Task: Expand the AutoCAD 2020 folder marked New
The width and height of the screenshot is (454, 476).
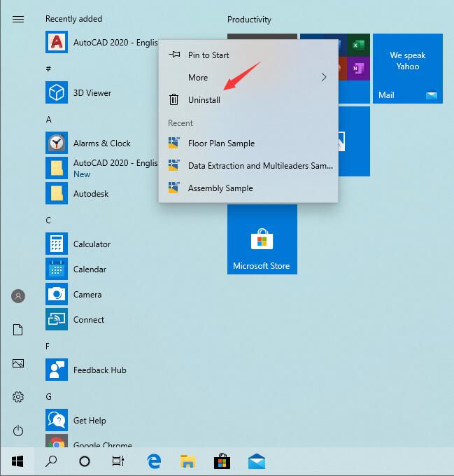Action: point(101,168)
